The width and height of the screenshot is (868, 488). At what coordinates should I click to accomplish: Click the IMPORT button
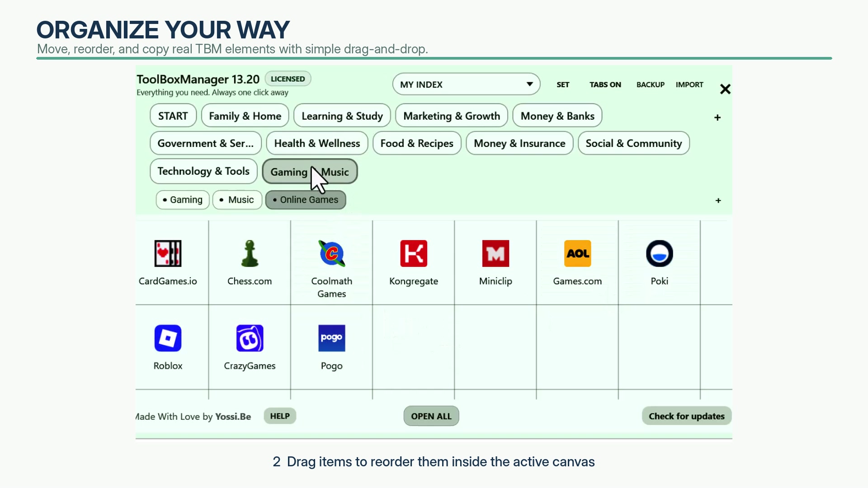[x=689, y=84]
